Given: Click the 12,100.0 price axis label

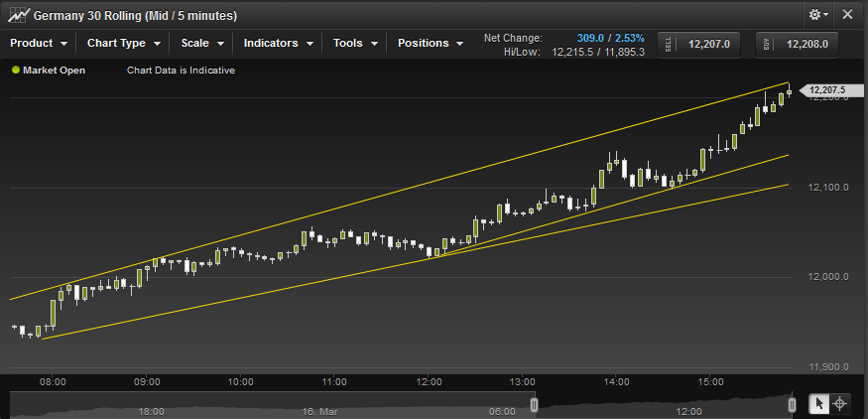Looking at the screenshot, I should tap(828, 188).
